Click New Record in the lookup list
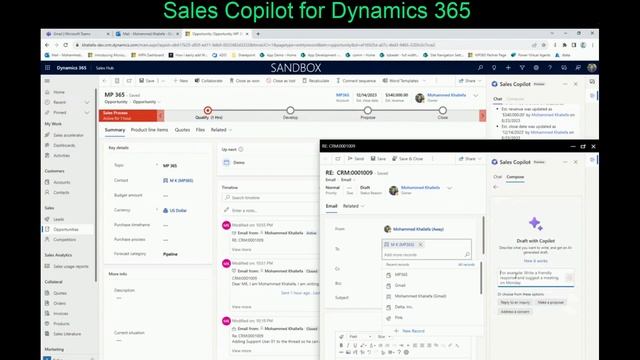 410,331
